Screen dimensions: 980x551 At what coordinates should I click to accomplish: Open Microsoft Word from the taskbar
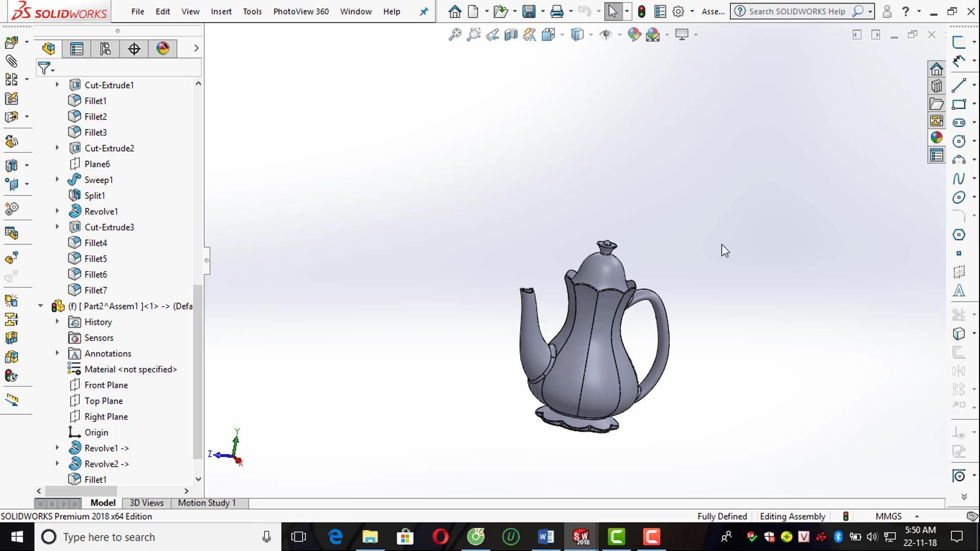tap(546, 537)
